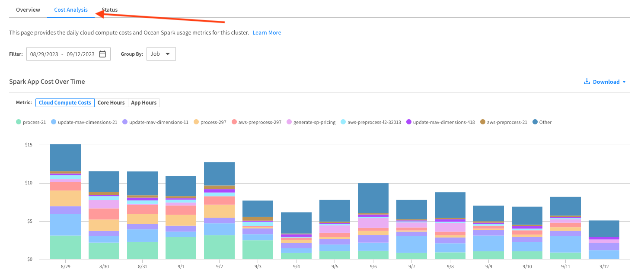Open the Status tab
644x279 pixels.
pos(109,10)
